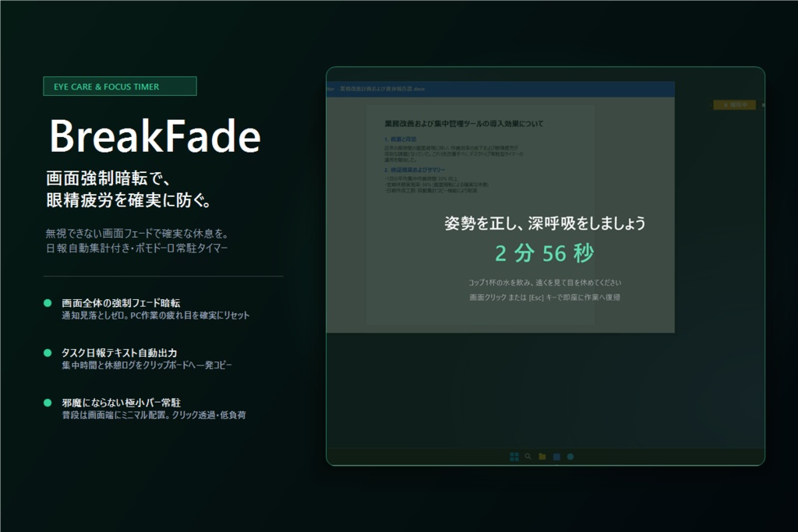Click the 'タスク日報テキスト自動出力' feature heading
798x532 pixels.
119,353
